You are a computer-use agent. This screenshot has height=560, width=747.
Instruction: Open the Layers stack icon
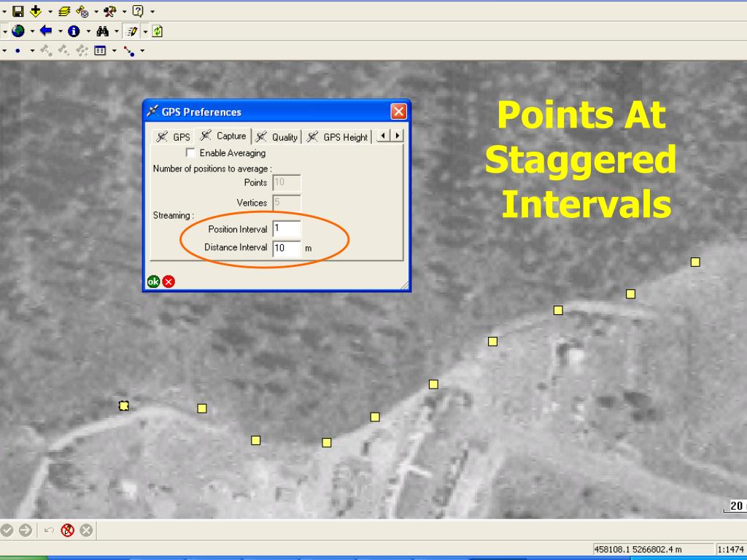tap(63, 11)
